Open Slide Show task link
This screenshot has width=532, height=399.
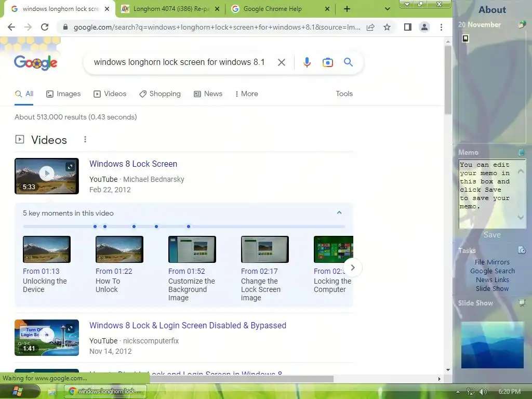pos(492,288)
